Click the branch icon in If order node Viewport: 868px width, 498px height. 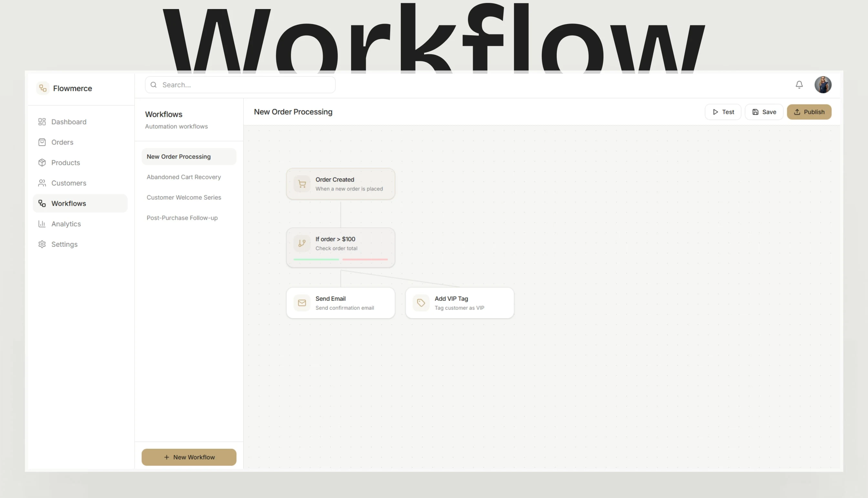[302, 243]
